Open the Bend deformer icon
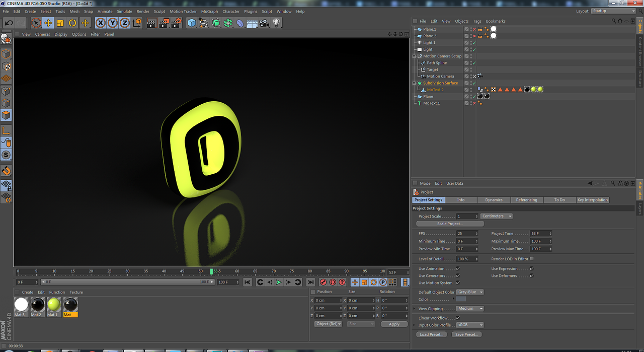 coord(240,23)
